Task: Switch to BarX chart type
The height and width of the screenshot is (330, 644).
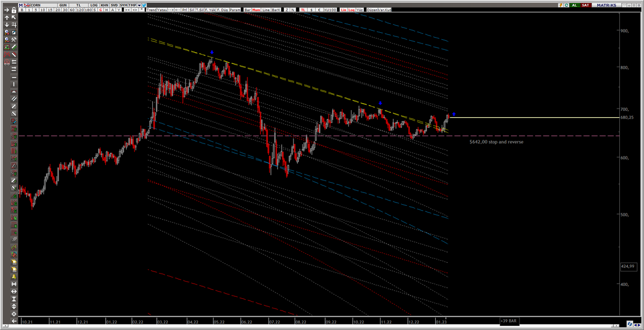Action: tap(276, 10)
